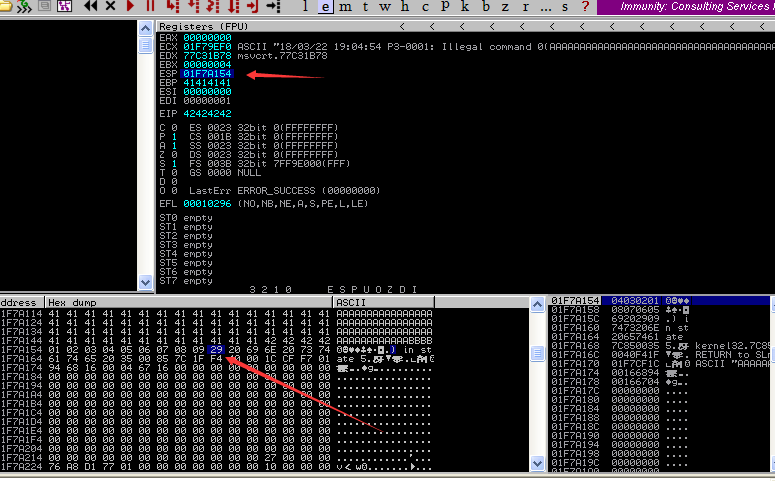Run the program with the red play icon
Screen dimensions: 775x481
click(130, 6)
